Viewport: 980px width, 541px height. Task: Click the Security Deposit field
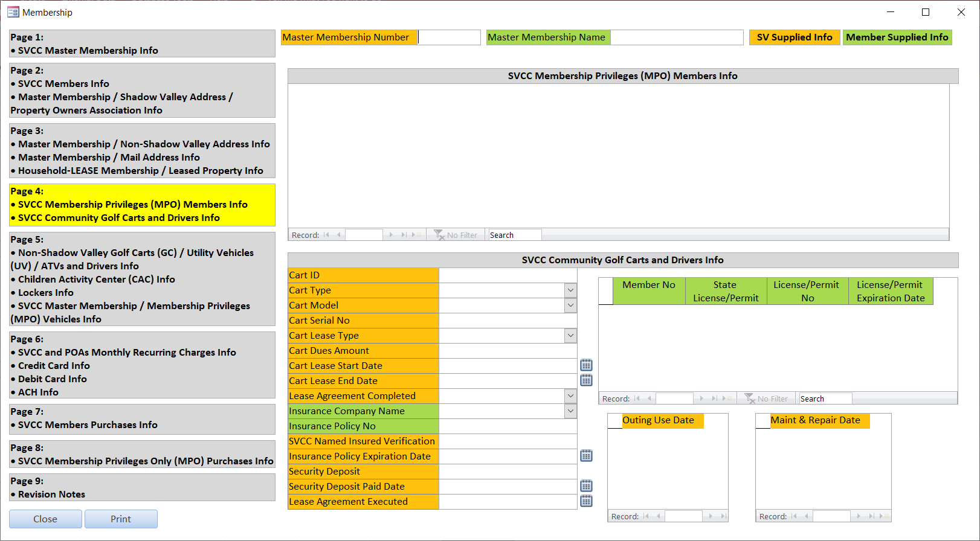pyautogui.click(x=508, y=472)
